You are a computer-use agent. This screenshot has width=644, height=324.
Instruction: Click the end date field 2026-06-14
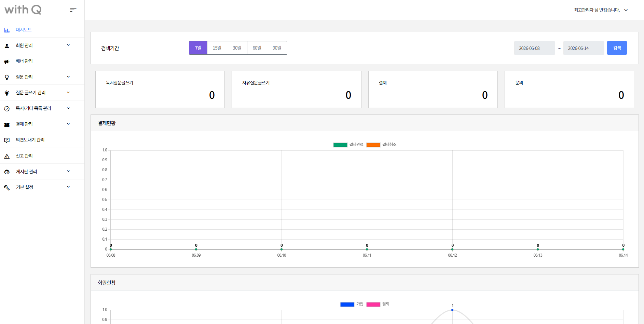click(x=584, y=48)
